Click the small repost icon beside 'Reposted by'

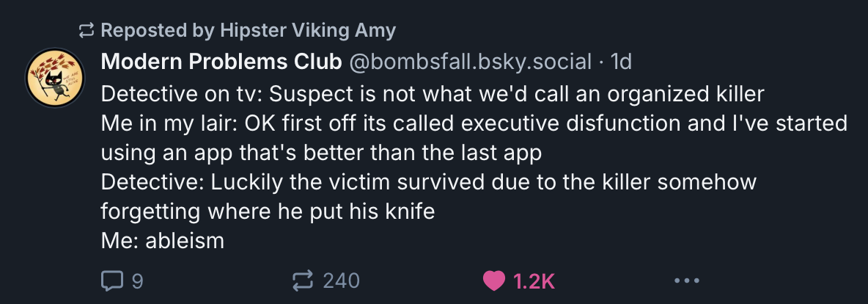(x=87, y=31)
